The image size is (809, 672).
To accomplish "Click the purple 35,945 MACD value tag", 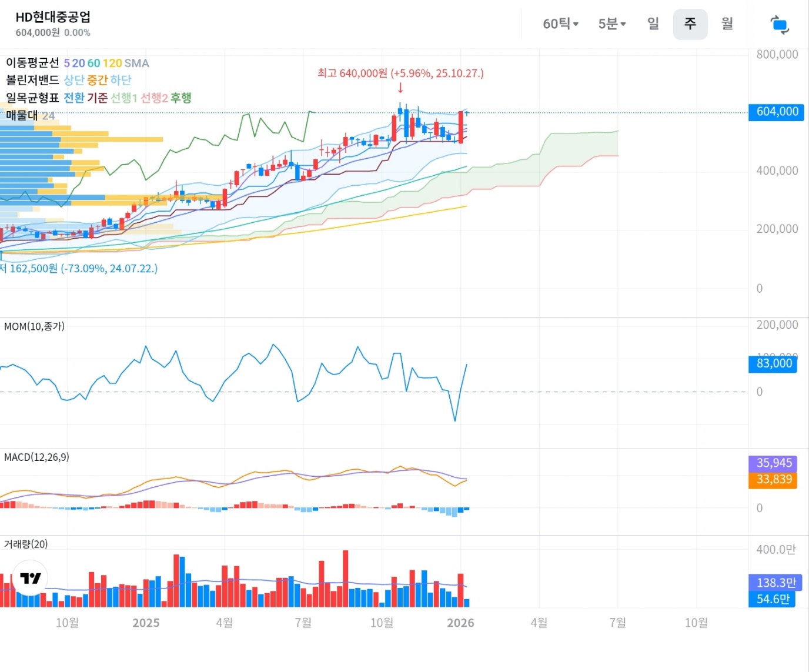I will click(774, 463).
